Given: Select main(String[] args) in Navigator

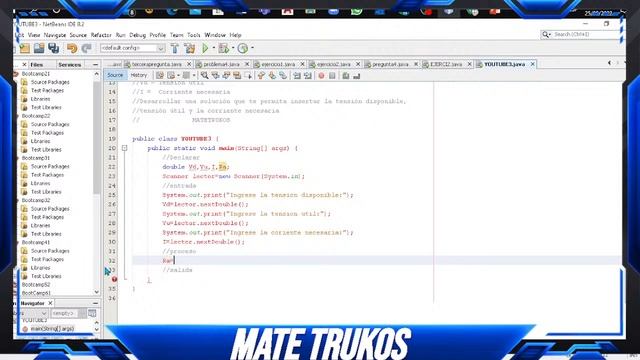Looking at the screenshot, I should point(52,329).
